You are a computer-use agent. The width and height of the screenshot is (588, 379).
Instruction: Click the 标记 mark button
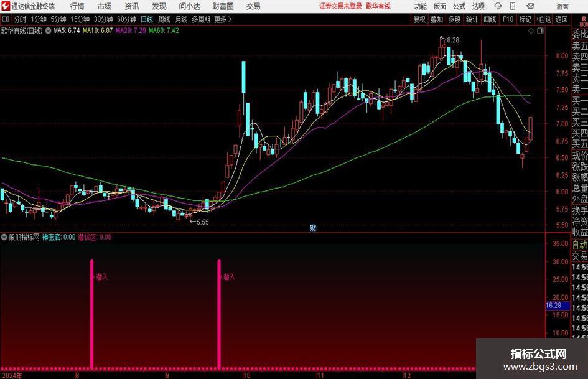(x=525, y=19)
